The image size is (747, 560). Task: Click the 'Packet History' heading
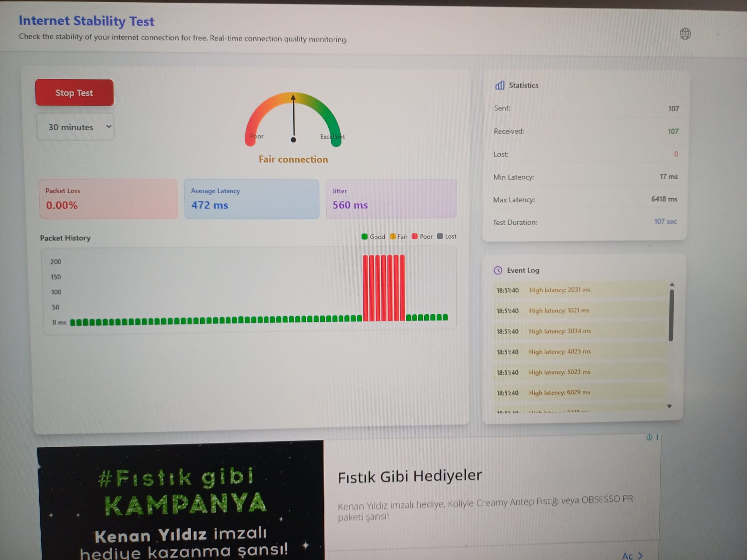pos(65,238)
